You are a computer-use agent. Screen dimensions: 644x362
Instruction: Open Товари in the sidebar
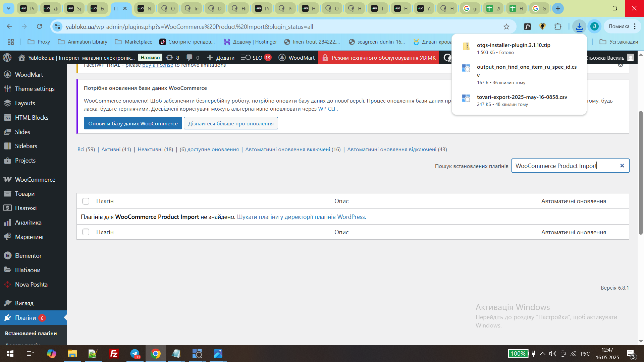(24, 194)
